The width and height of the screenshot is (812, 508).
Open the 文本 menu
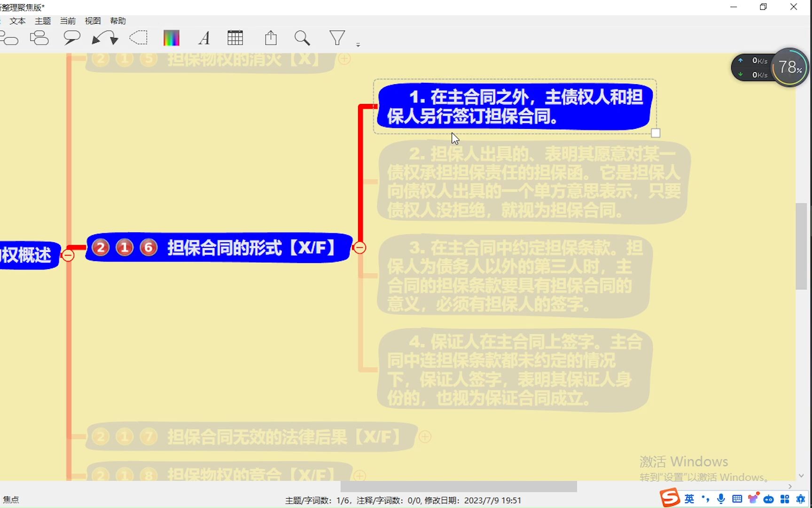pyautogui.click(x=17, y=21)
